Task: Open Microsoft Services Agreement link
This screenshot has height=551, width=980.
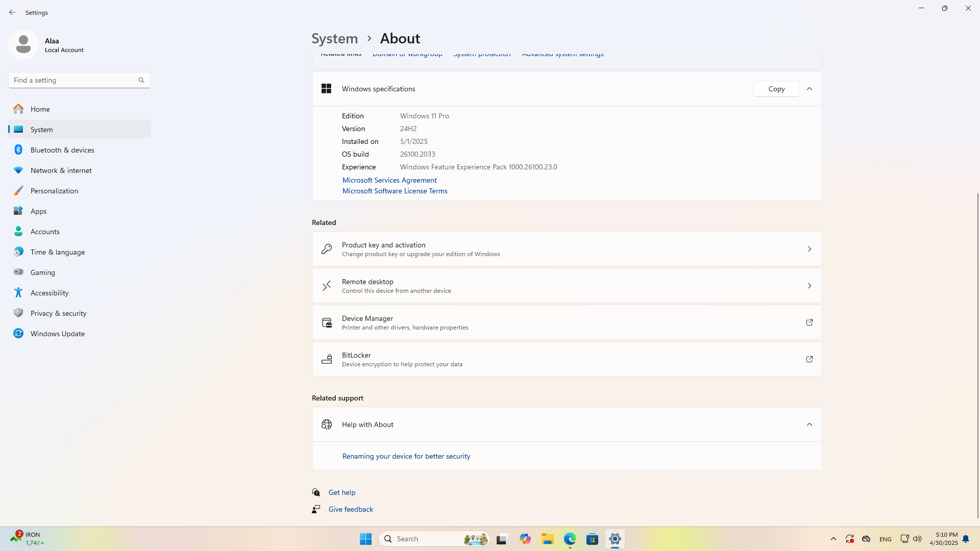Action: [389, 180]
